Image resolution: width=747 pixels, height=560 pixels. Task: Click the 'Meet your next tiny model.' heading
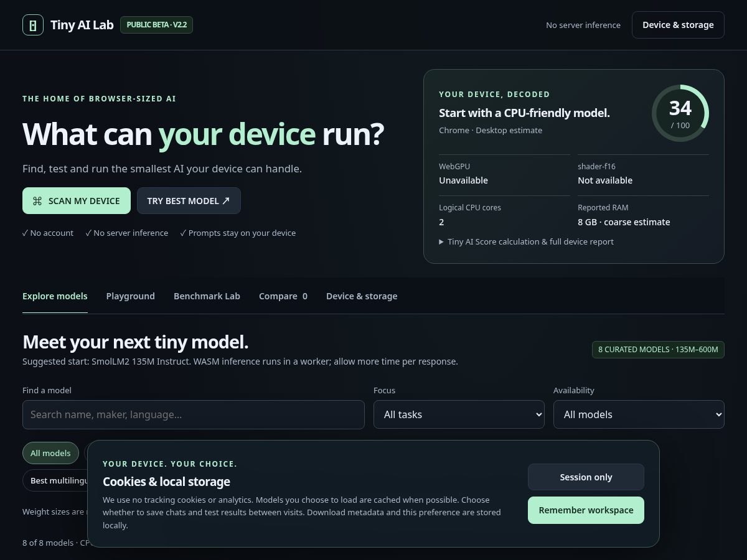(135, 342)
